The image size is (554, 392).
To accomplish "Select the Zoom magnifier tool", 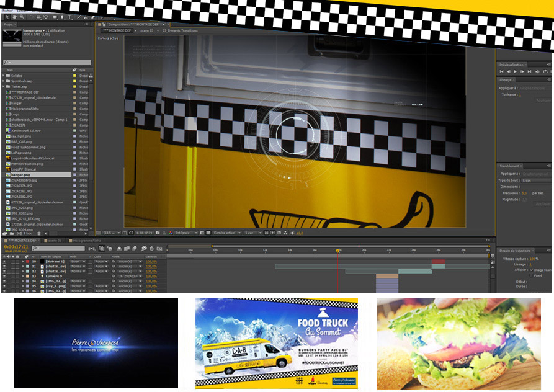I will coord(22,17).
